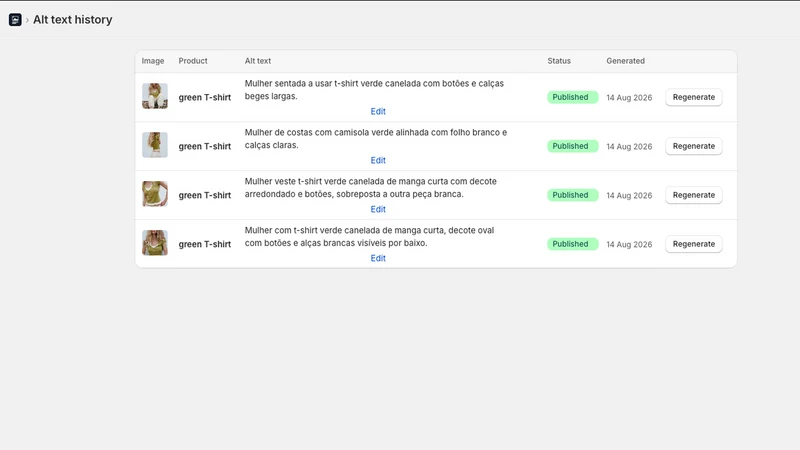
Task: Click date 14 Aug 2026 in 'Mulher sentada' row
Action: point(629,97)
